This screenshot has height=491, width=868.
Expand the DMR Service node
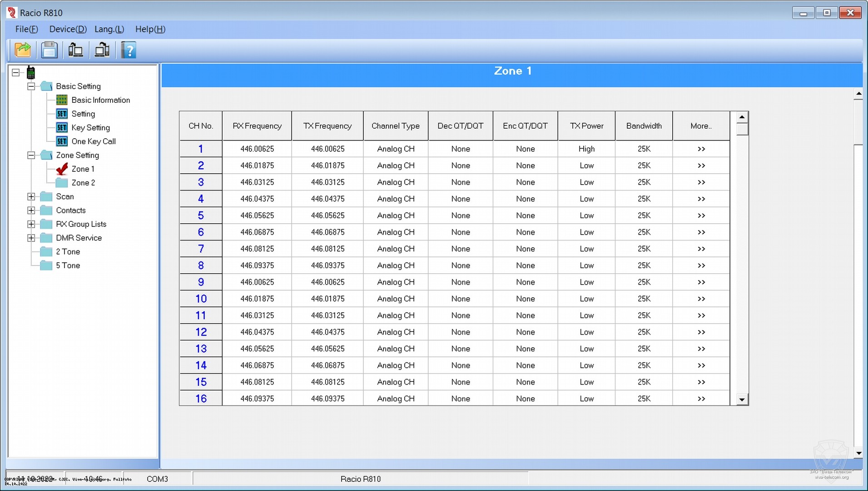pos(31,238)
